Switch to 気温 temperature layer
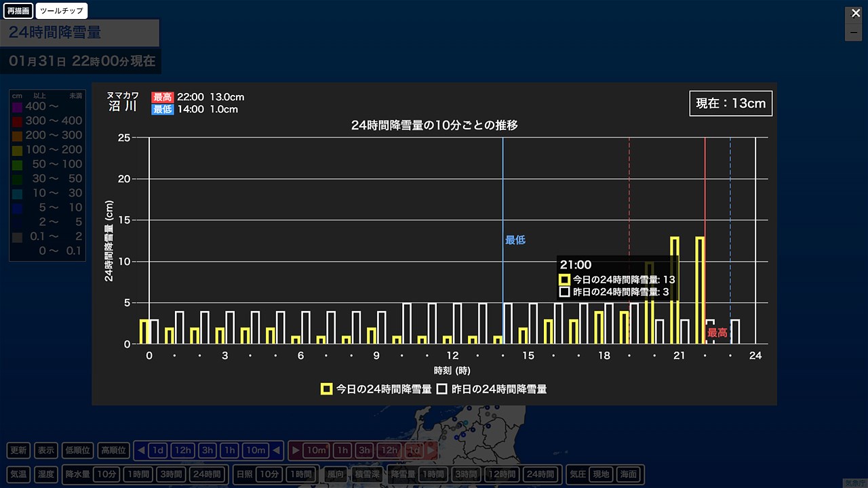This screenshot has width=868, height=488. (18, 474)
